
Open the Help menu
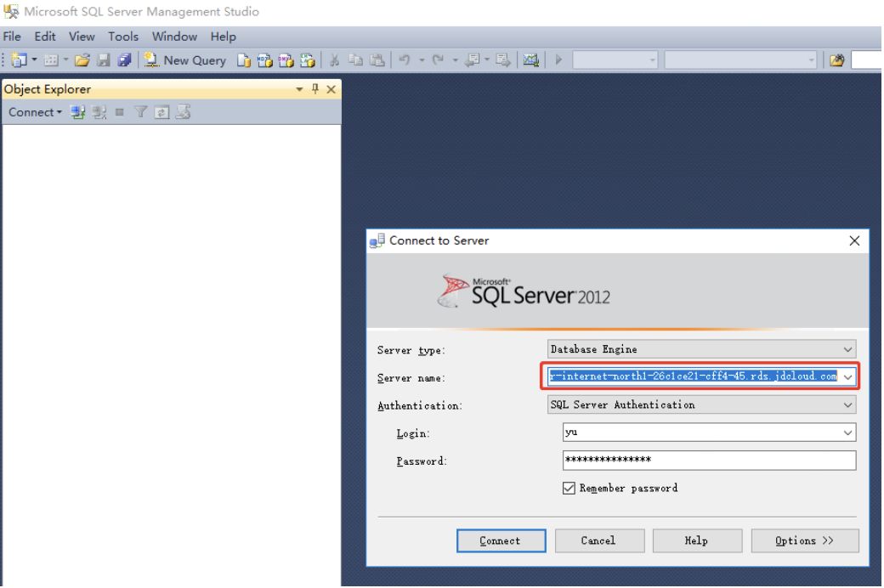point(224,37)
